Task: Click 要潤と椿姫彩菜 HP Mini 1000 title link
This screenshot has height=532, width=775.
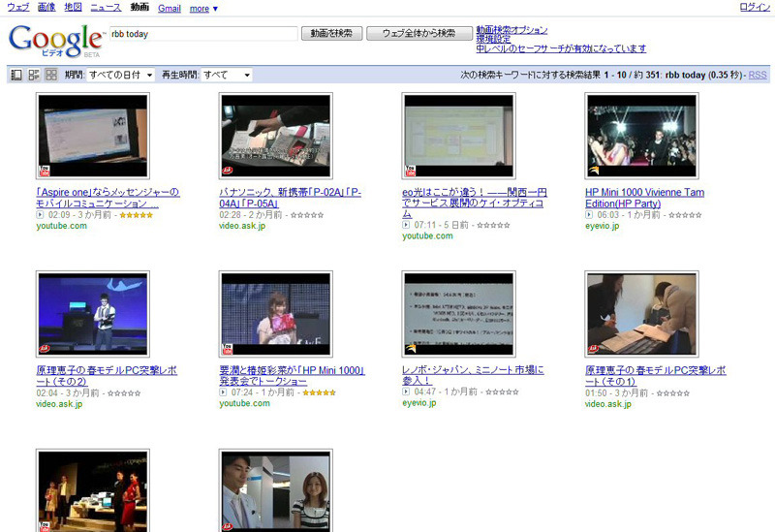Action: pyautogui.click(x=293, y=376)
